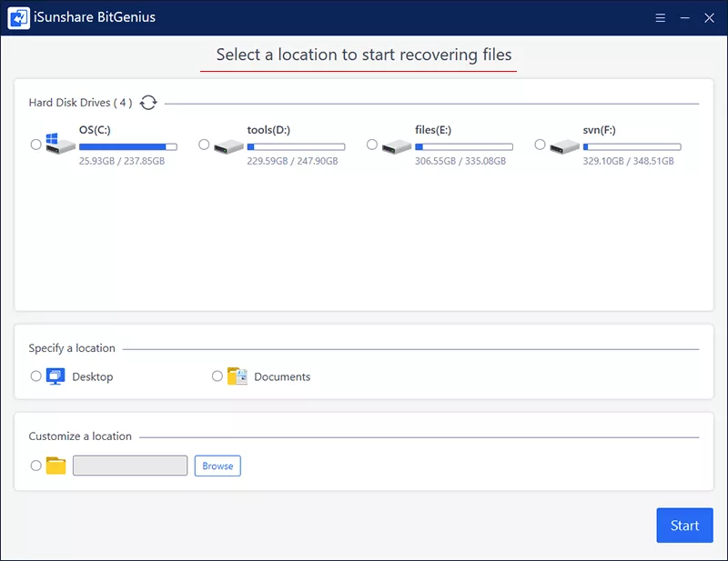Choose the Documents location radio button
Image resolution: width=728 pixels, height=561 pixels.
[217, 376]
